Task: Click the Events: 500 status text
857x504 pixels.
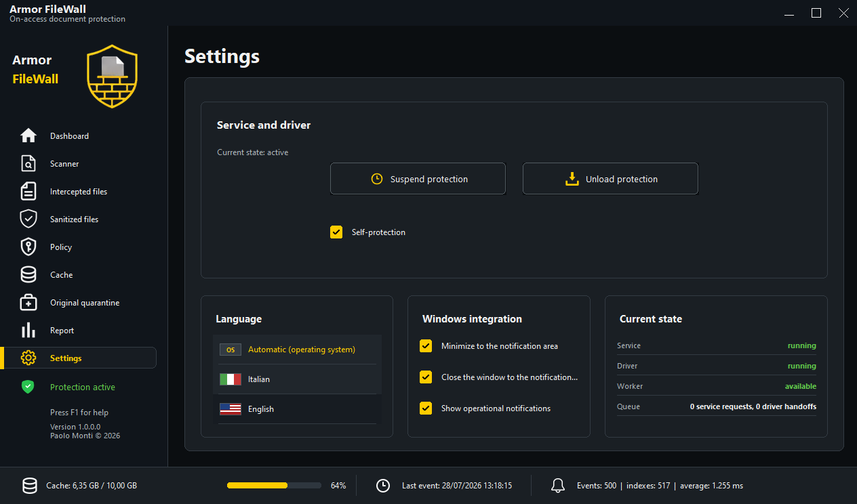Action: point(597,486)
